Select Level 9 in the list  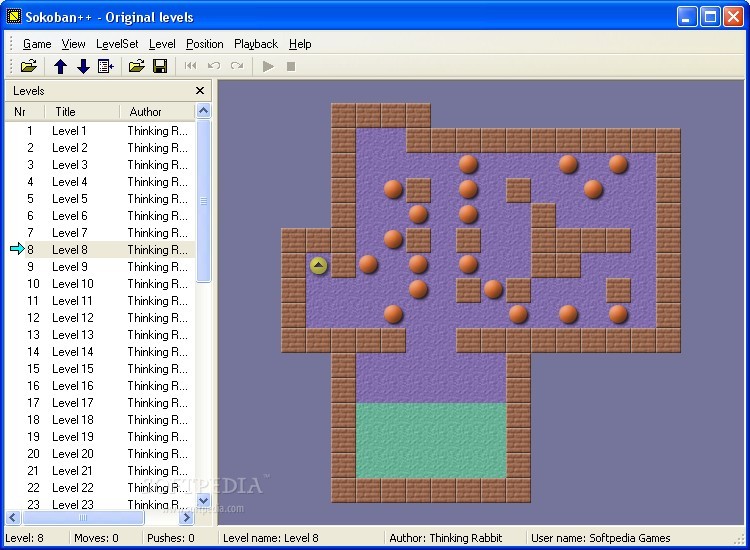[100, 266]
